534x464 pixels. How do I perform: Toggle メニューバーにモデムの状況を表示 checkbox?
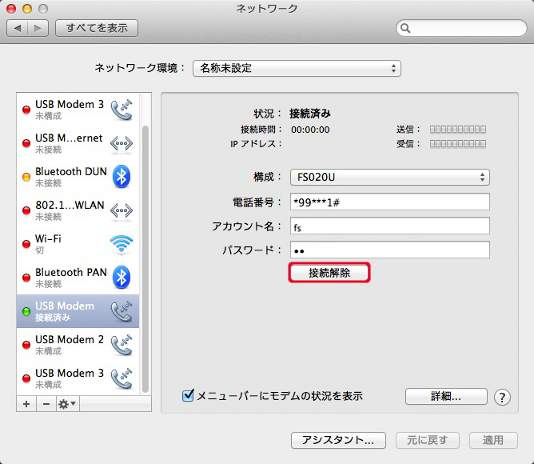pos(188,395)
